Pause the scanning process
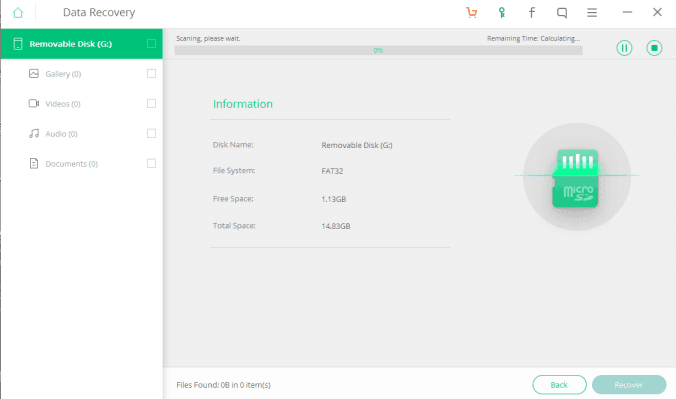 point(624,48)
